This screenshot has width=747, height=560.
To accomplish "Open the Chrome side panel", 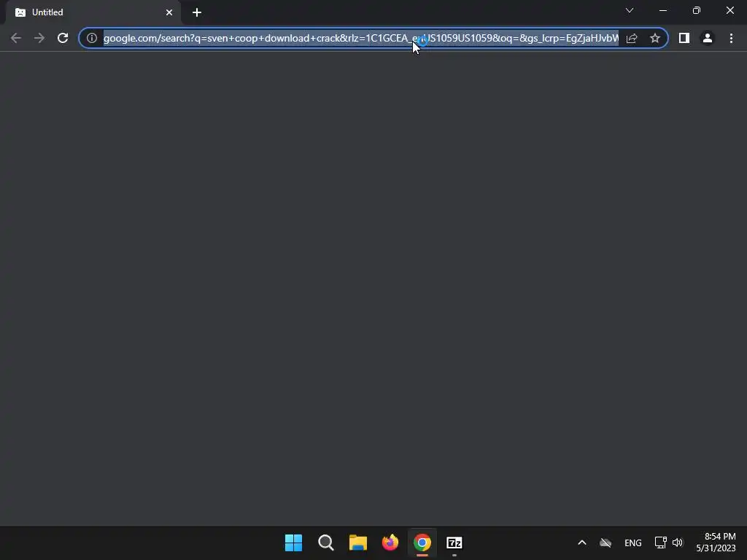I will 684,38.
